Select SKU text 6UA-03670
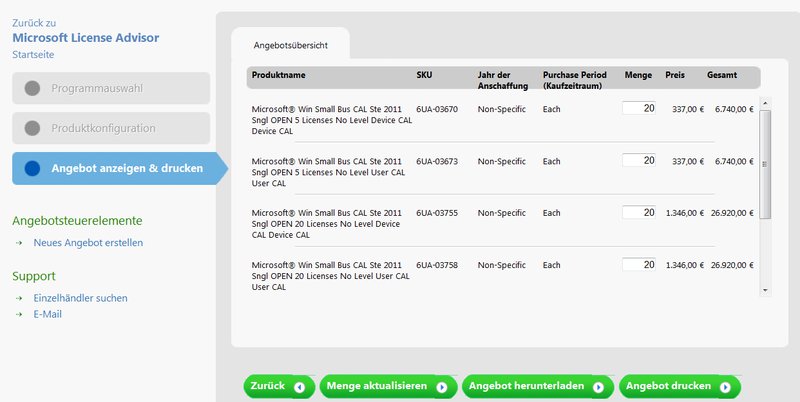Image resolution: width=800 pixels, height=402 pixels. click(x=437, y=109)
